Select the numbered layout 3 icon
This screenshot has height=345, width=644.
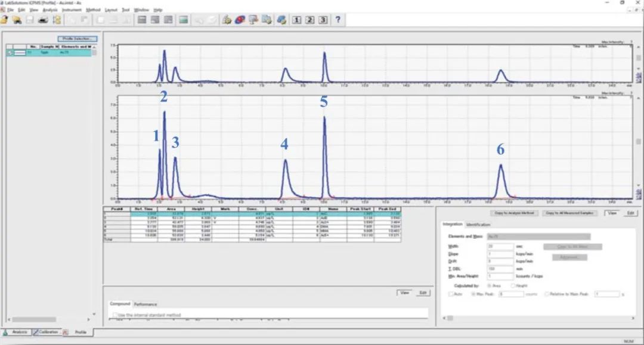(323, 20)
